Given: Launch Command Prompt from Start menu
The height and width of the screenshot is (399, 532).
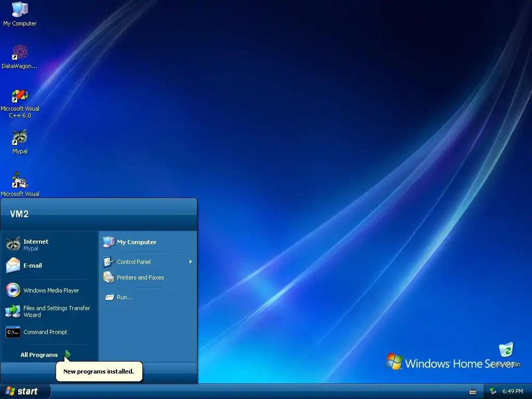Looking at the screenshot, I should pos(49,332).
